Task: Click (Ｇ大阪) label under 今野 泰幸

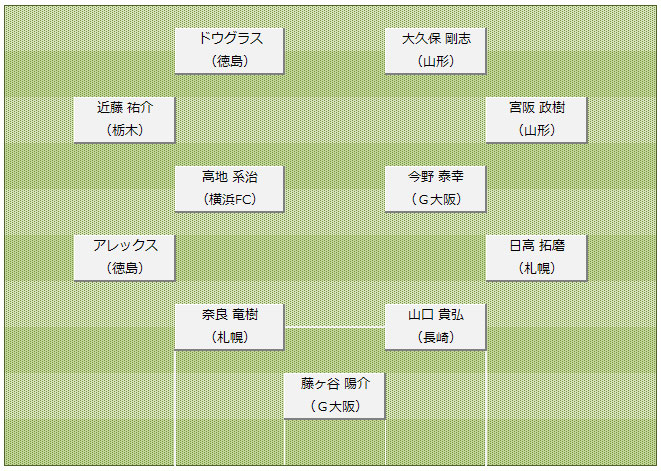Action: pos(436,199)
